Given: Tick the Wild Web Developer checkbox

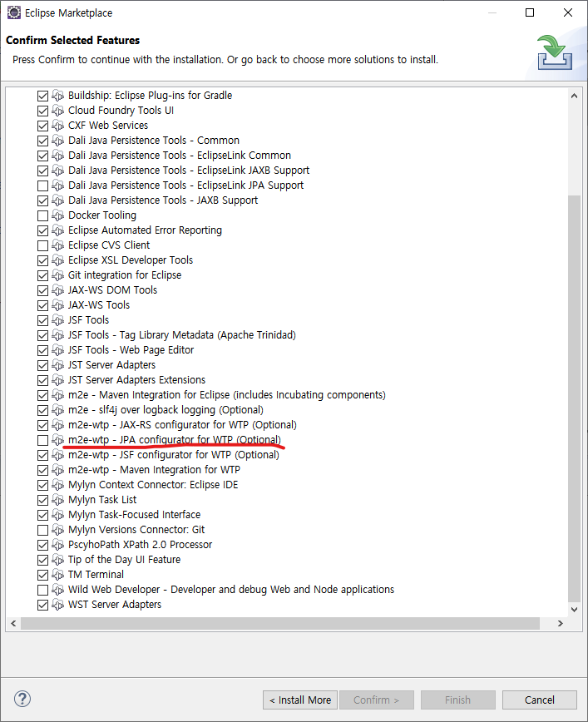Looking at the screenshot, I should (42, 590).
